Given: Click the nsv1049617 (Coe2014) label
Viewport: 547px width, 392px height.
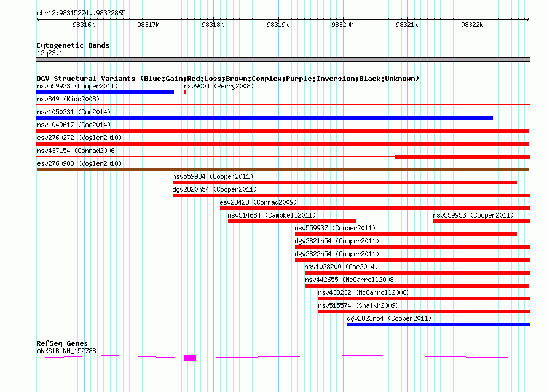Looking at the screenshot, I should pos(74,125).
